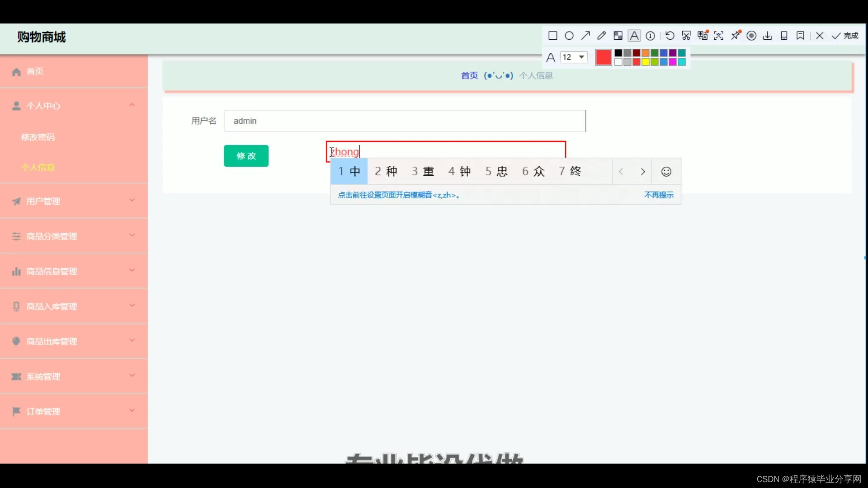868x488 pixels.
Task: Choose candidate 2 种 in IME
Action: coord(386,172)
